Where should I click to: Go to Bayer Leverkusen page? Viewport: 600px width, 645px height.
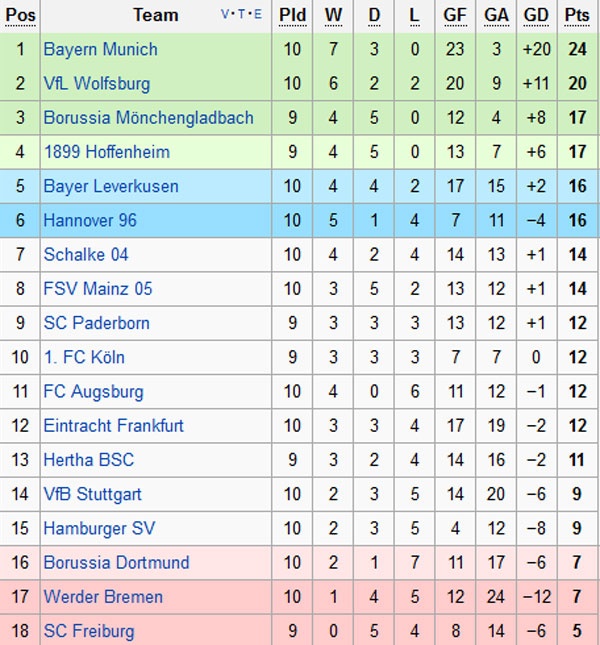click(x=111, y=186)
